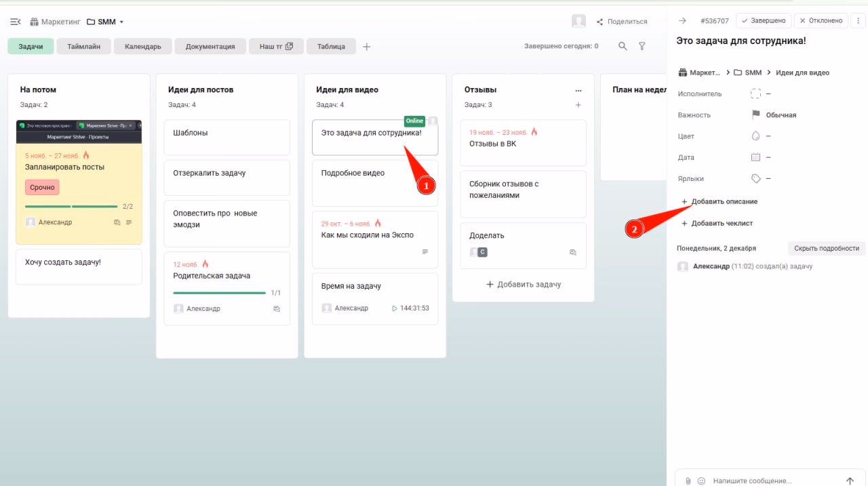Open the task filter funnel icon
The width and height of the screenshot is (868, 486).
(x=642, y=46)
